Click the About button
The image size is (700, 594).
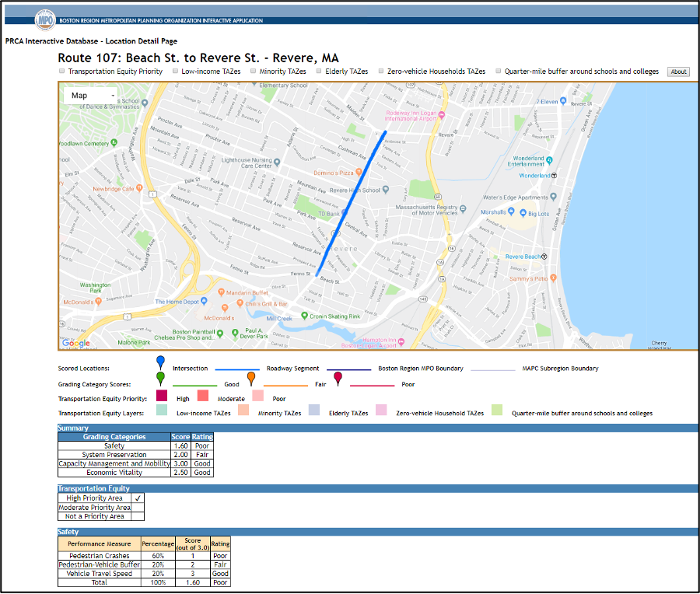pos(678,72)
